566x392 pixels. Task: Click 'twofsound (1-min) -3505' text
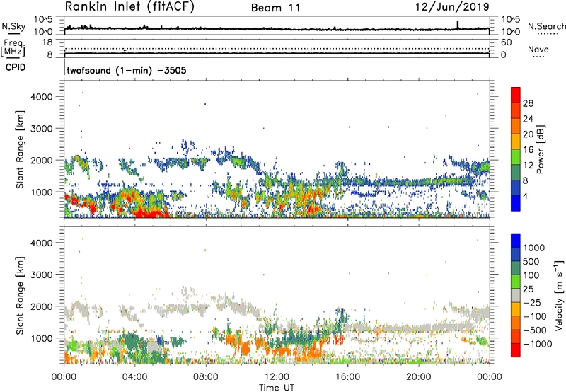point(127,70)
